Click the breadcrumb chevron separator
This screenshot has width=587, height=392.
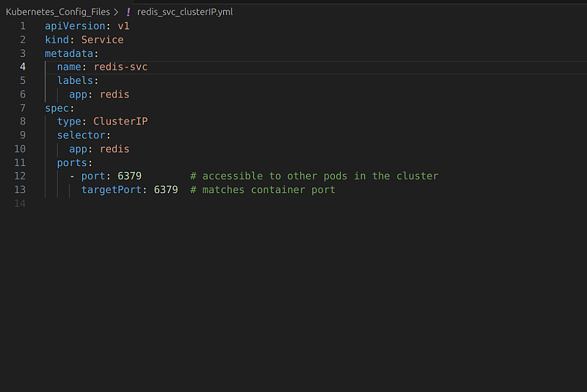(116, 12)
